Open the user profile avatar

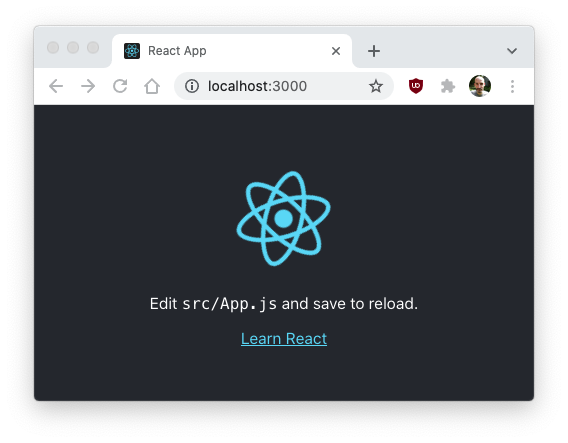(480, 86)
